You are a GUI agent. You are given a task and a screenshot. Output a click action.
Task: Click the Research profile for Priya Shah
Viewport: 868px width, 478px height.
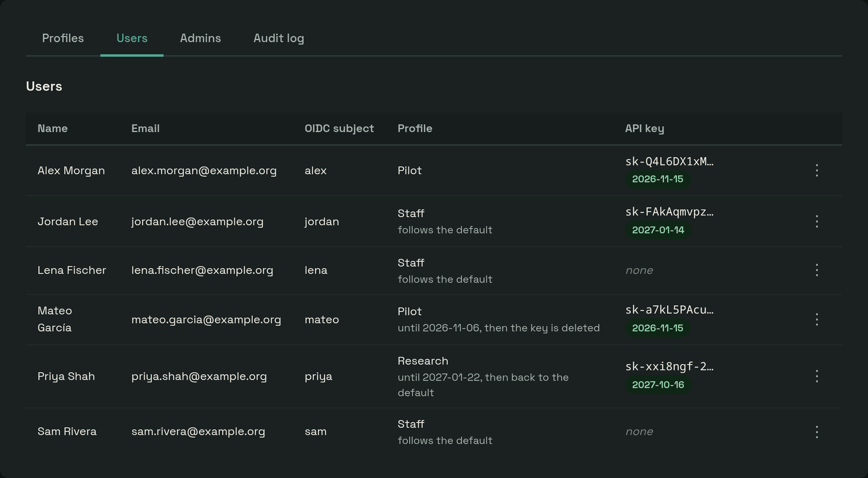[x=423, y=361]
